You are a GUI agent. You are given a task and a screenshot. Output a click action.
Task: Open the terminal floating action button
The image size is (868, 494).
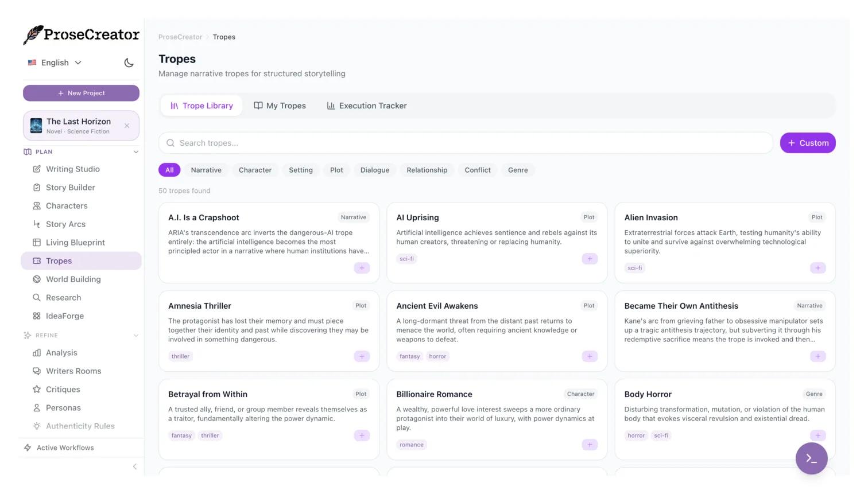811,458
